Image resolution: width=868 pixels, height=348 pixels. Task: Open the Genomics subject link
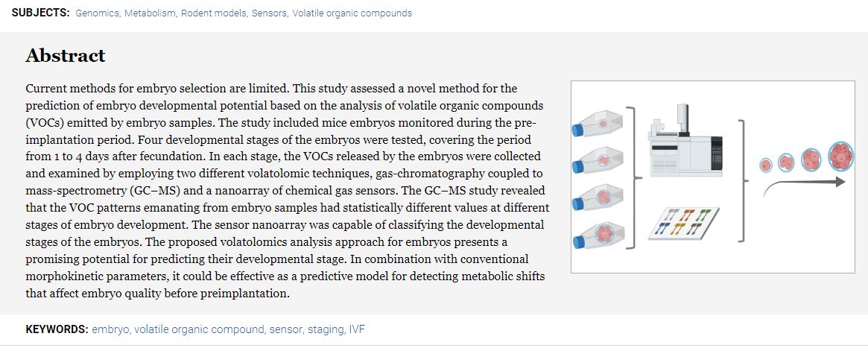[98, 13]
